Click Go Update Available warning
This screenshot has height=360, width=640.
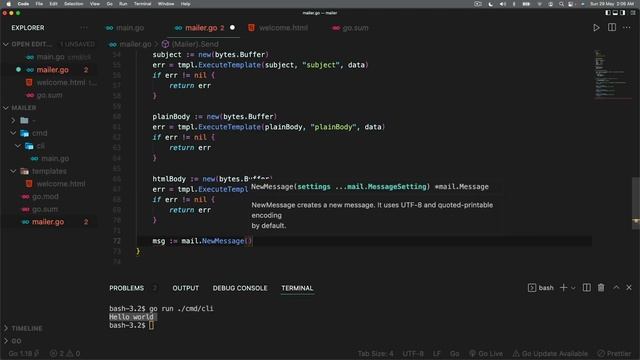tap(550, 353)
